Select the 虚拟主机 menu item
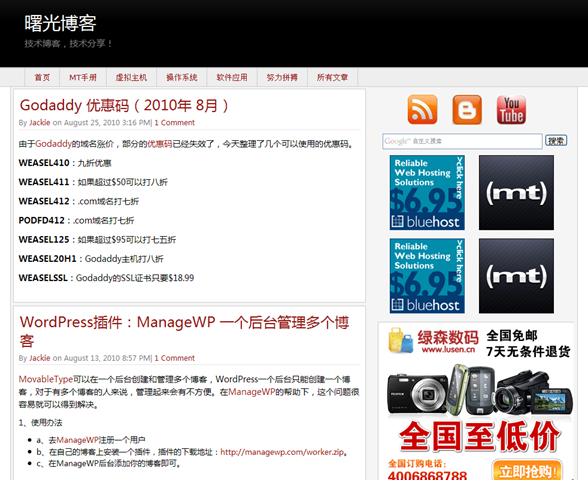The height and width of the screenshot is (480, 588). 131,77
